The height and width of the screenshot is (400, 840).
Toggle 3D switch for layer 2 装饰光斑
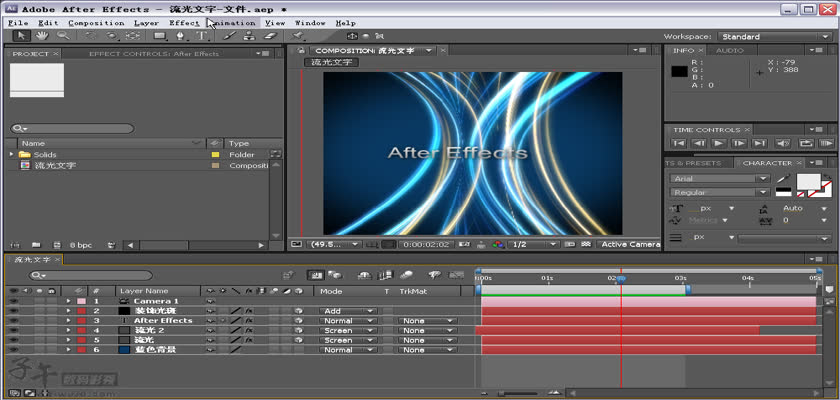[x=298, y=311]
